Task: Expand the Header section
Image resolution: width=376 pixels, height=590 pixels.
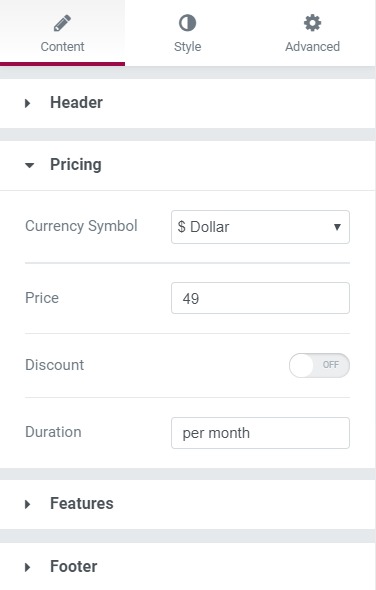Action: (187, 103)
